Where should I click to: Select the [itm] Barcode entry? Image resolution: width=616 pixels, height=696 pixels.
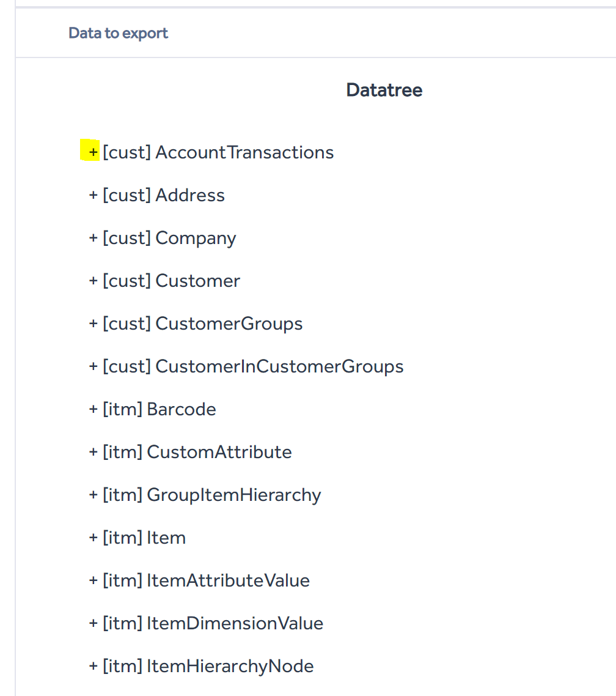159,409
